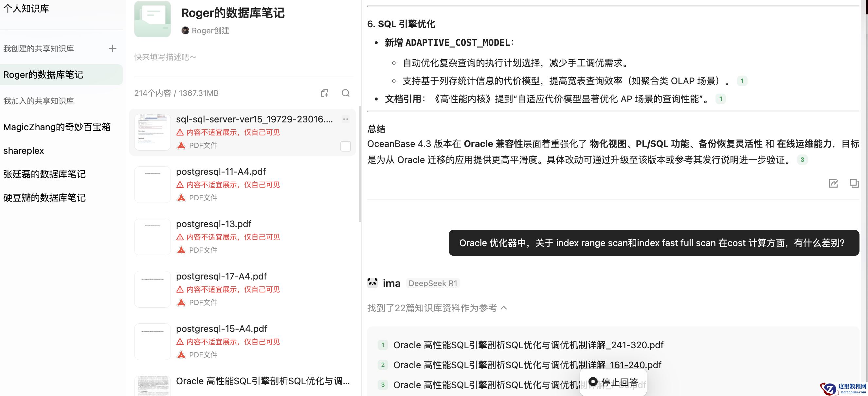Open the postgresql-13.pdf thumbnail
The image size is (868, 396).
(152, 237)
